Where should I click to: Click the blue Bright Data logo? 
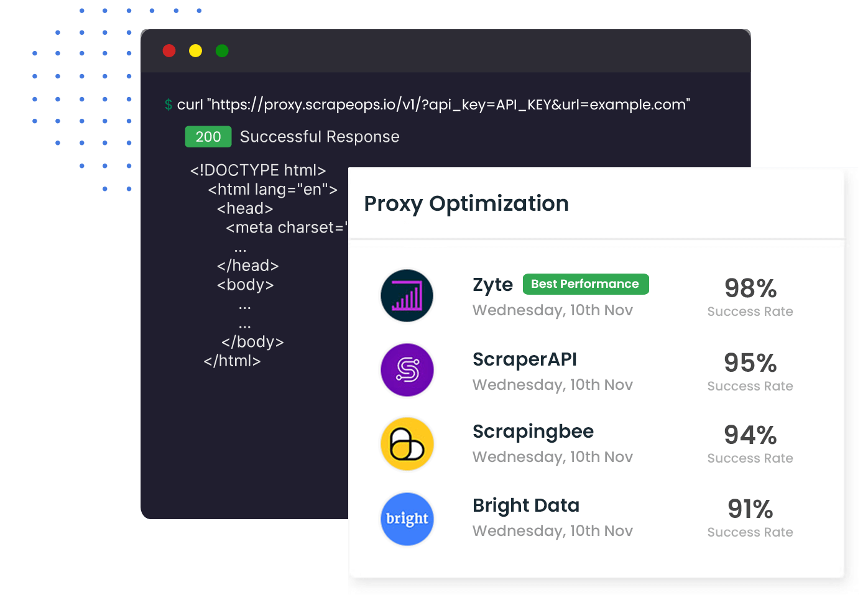click(407, 519)
